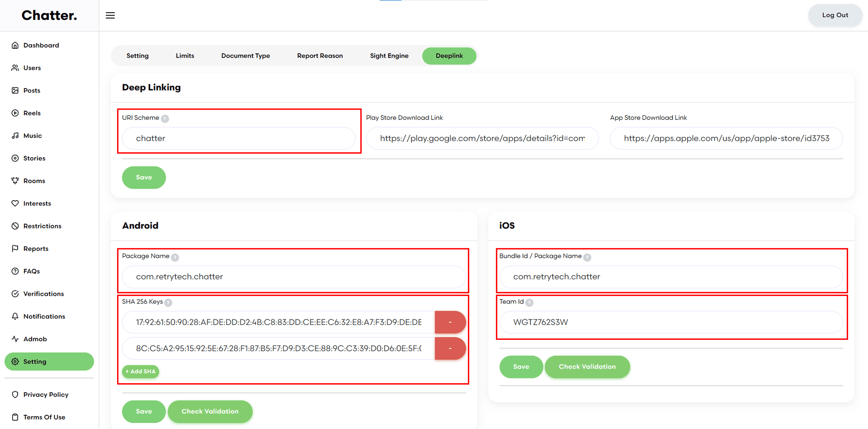The height and width of the screenshot is (429, 868).
Task: Remove the first SHA 256 key
Action: [450, 322]
